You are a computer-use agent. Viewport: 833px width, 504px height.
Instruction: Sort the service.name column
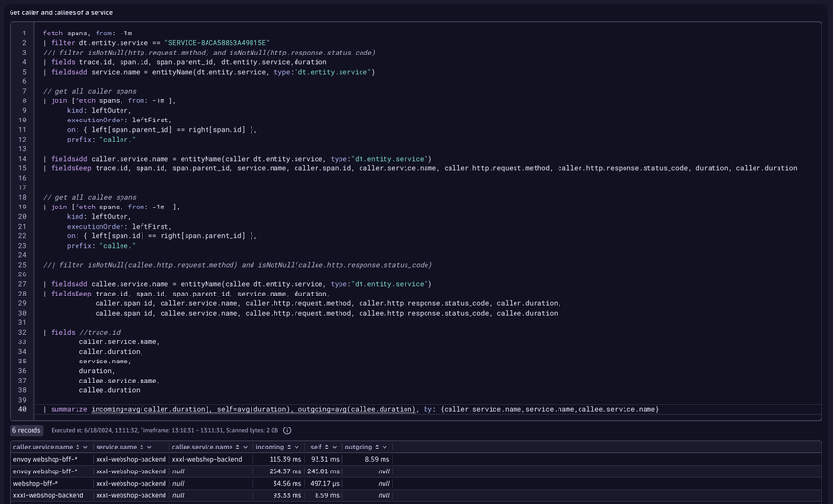click(142, 448)
